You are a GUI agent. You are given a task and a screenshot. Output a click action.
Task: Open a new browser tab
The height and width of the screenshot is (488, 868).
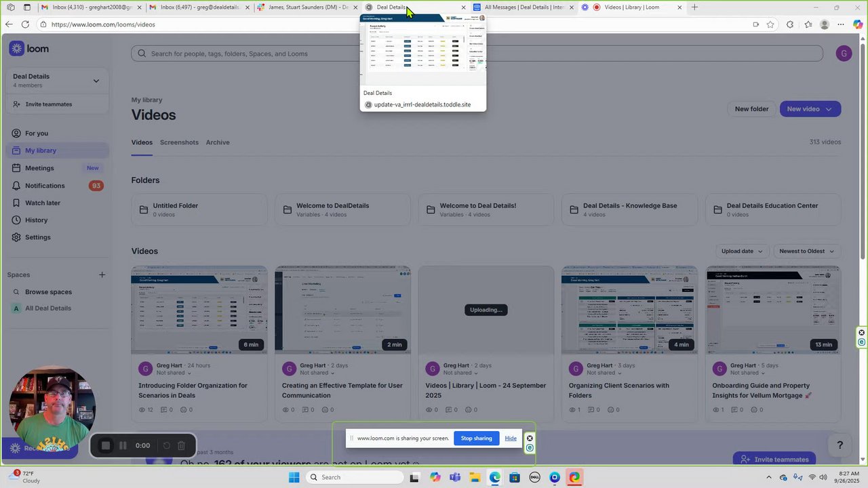coord(694,7)
